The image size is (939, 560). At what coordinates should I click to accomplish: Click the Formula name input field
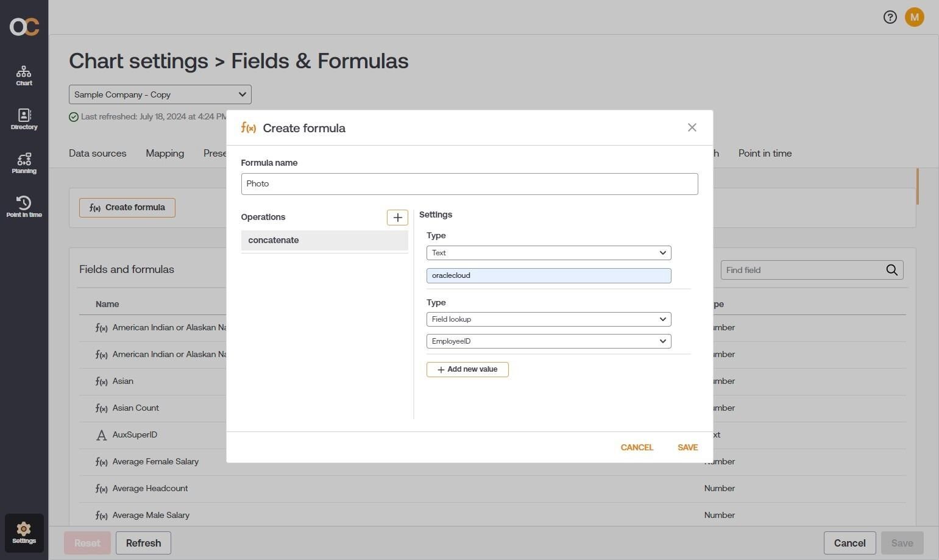469,184
